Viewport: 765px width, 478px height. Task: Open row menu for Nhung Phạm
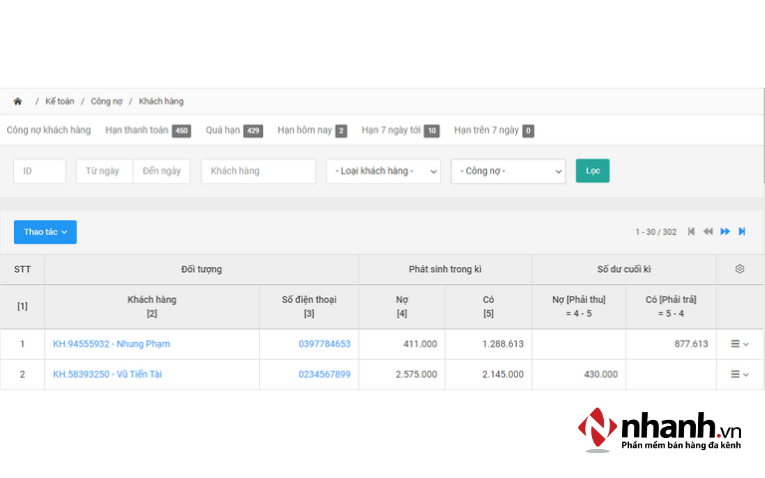[x=739, y=344]
